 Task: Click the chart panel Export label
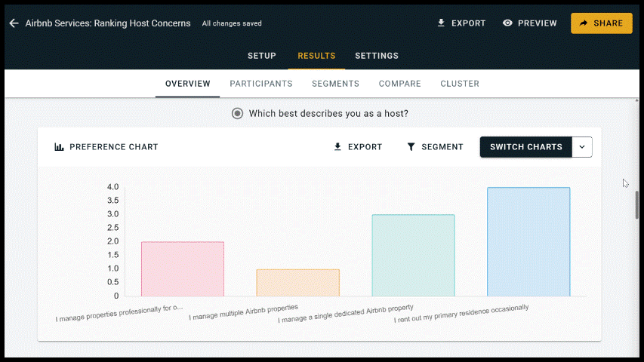365,147
